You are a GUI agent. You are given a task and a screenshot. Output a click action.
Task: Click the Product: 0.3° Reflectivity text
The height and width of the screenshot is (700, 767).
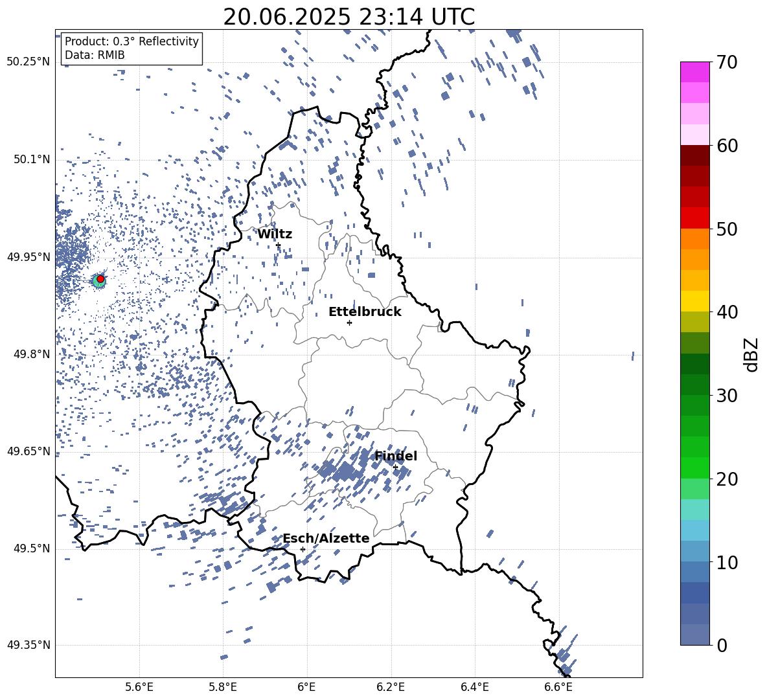point(132,41)
